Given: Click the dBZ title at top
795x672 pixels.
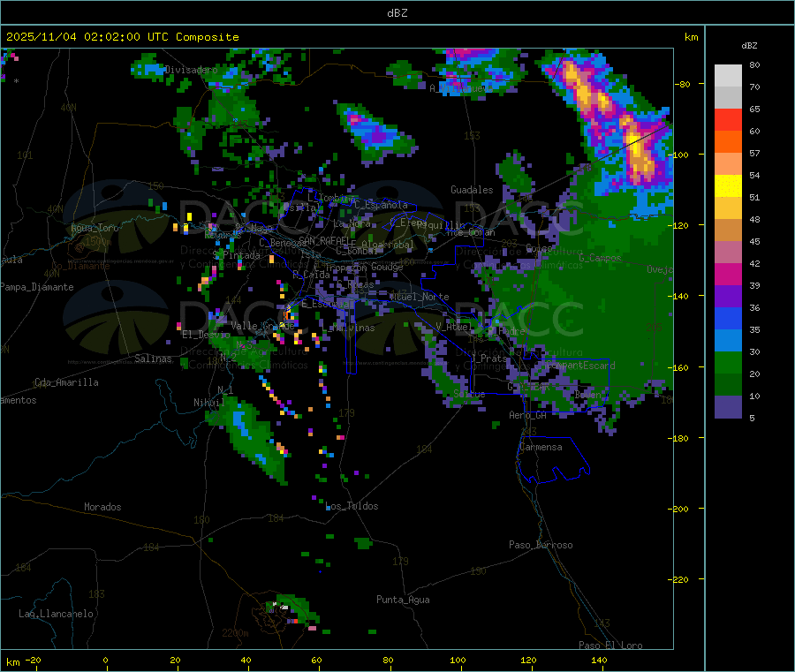Looking at the screenshot, I should pyautogui.click(x=397, y=13).
